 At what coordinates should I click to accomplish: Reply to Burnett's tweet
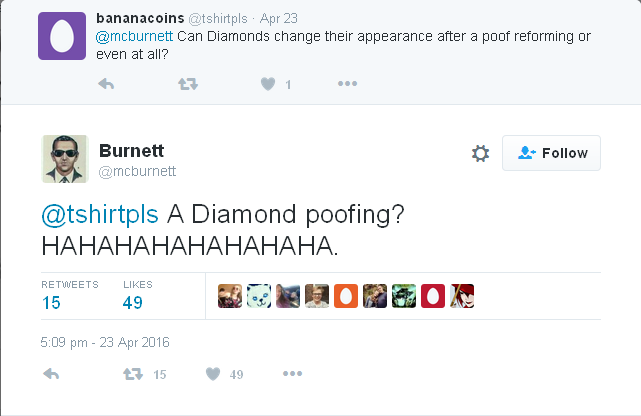click(52, 374)
